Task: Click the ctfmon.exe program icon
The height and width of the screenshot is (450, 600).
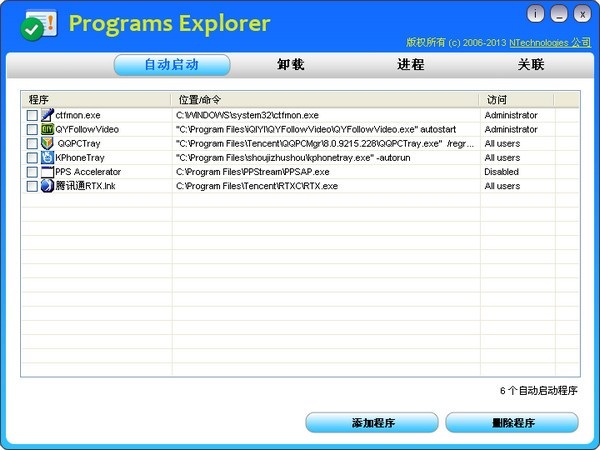Action: pos(47,115)
